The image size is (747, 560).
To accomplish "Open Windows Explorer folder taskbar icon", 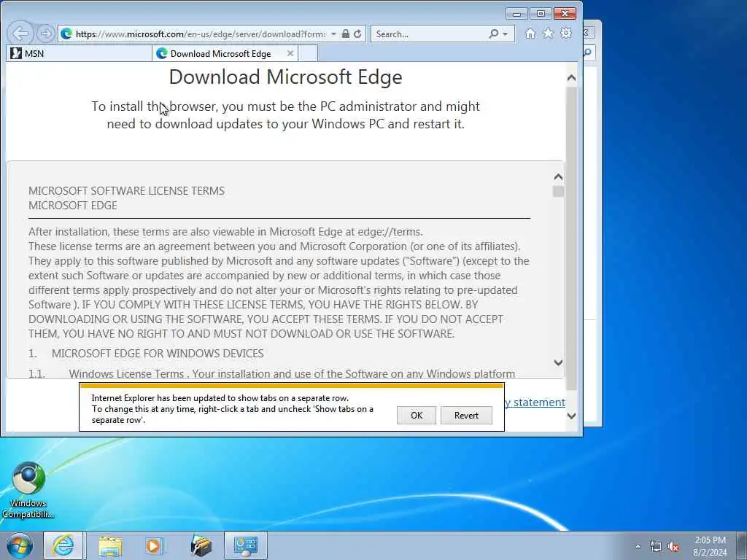I will (x=111, y=545).
